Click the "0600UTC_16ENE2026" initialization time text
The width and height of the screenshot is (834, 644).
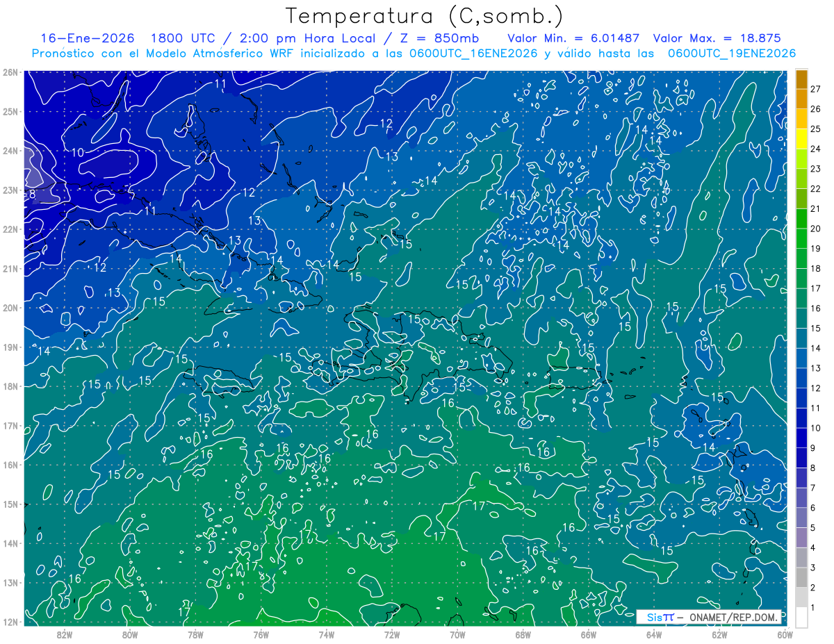pos(473,53)
